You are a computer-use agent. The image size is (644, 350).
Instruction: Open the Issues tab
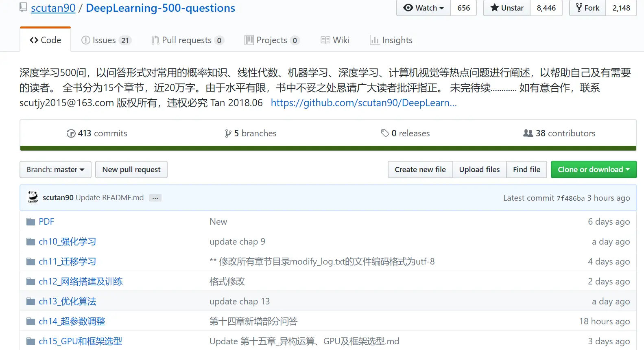click(x=106, y=40)
